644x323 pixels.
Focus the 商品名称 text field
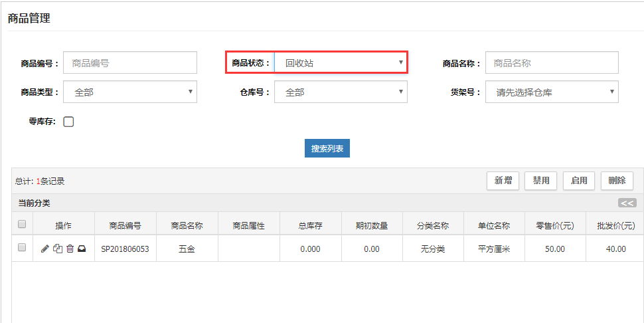pyautogui.click(x=552, y=63)
